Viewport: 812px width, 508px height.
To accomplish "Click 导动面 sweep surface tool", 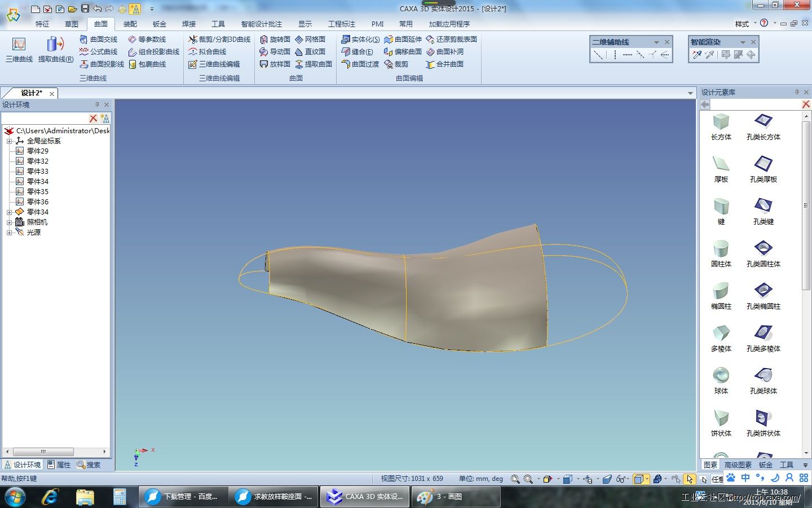I will click(x=275, y=52).
